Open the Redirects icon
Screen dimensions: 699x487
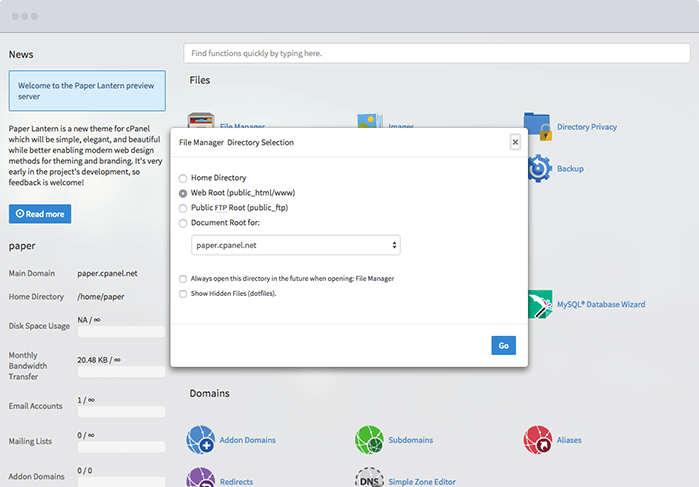point(201,478)
